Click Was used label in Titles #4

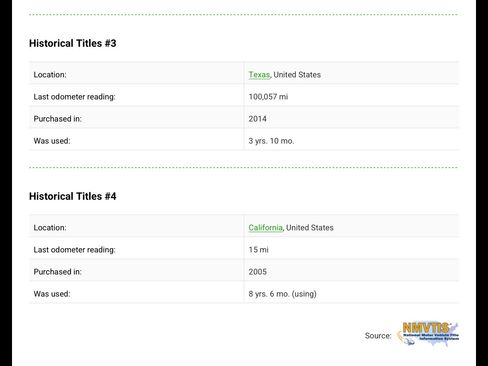click(x=52, y=294)
